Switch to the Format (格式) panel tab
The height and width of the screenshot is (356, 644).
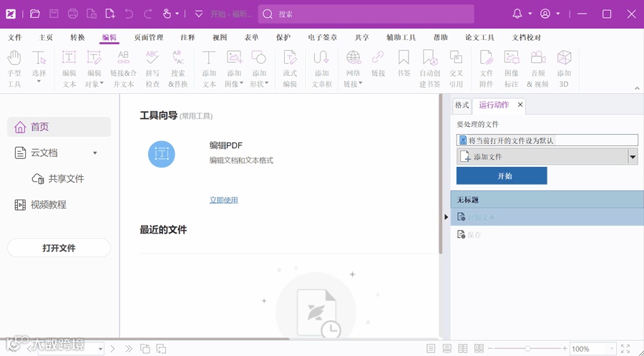(x=462, y=105)
